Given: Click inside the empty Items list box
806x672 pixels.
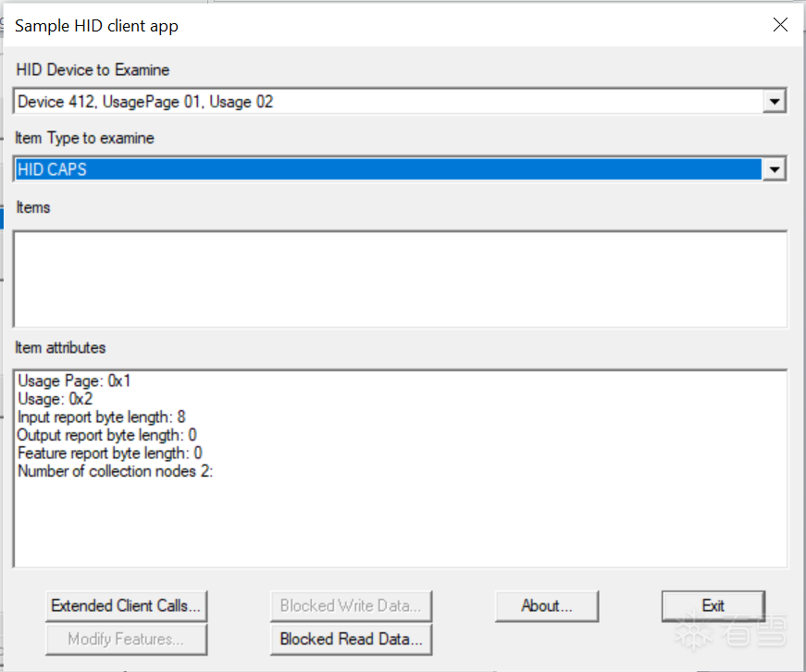Looking at the screenshot, I should pos(400,279).
